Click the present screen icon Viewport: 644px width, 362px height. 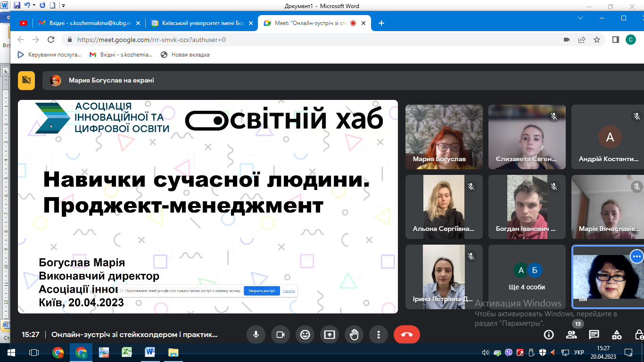[330, 335]
